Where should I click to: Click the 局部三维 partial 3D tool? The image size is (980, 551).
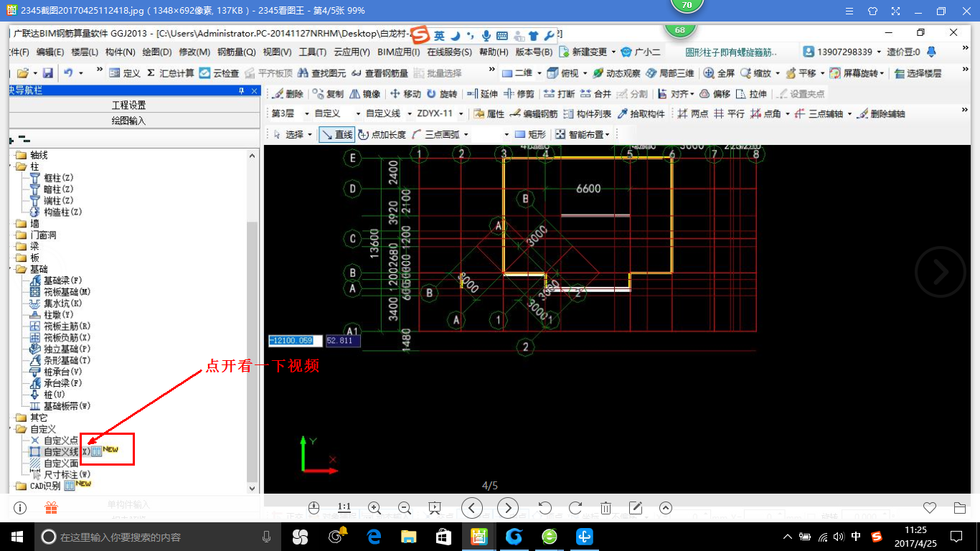click(x=670, y=73)
